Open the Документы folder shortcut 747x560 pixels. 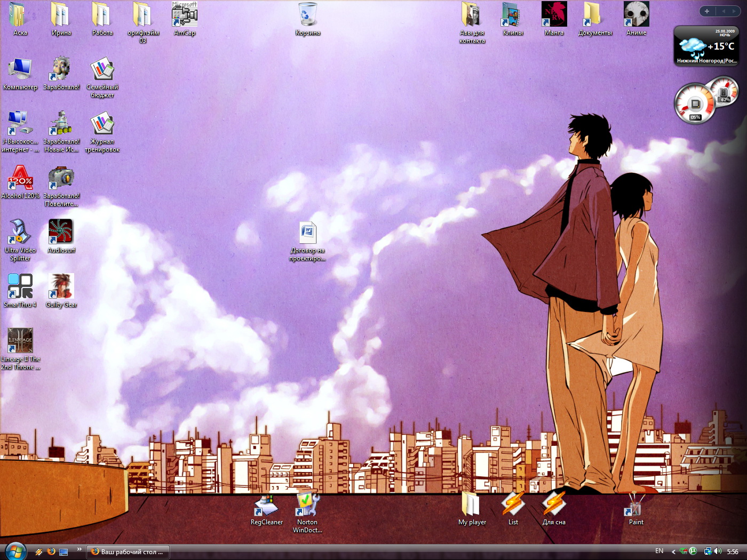point(595,19)
